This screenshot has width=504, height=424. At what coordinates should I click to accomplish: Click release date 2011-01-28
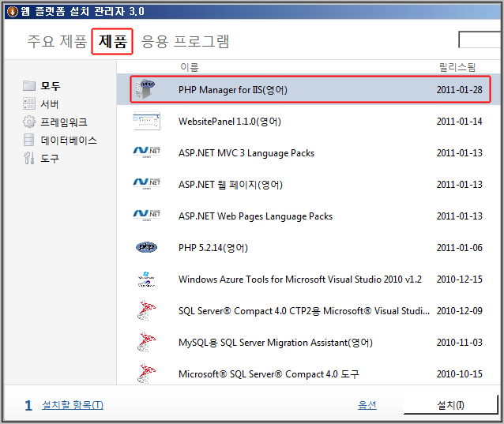(x=459, y=90)
